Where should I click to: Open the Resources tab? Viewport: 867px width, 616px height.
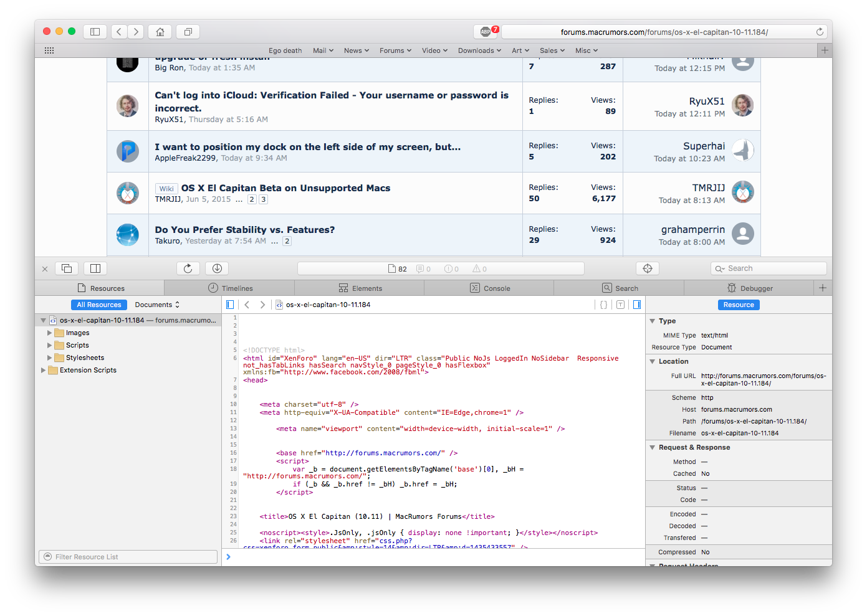pyautogui.click(x=100, y=288)
